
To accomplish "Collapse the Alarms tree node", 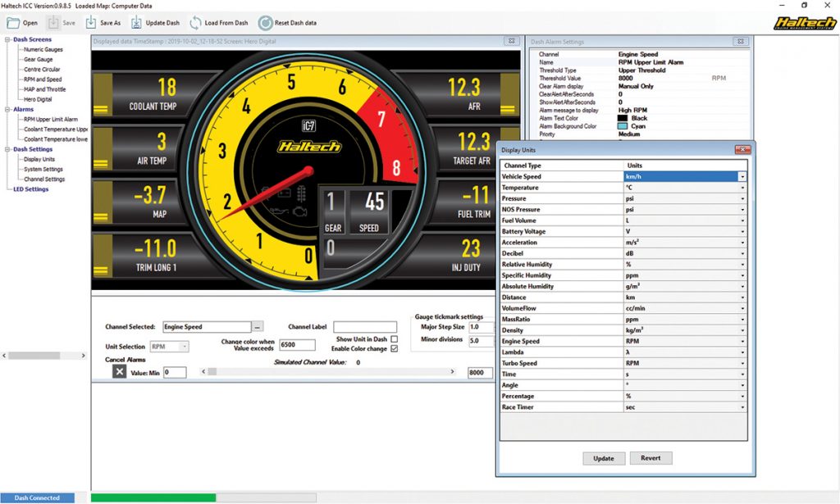I will (x=7, y=109).
